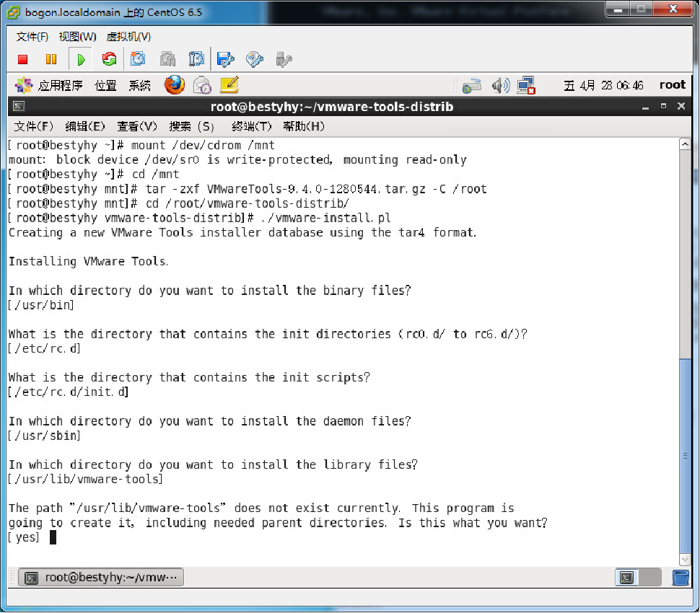Click the terminal window icon in title bar
This screenshot has height=613, width=700.
[19, 106]
